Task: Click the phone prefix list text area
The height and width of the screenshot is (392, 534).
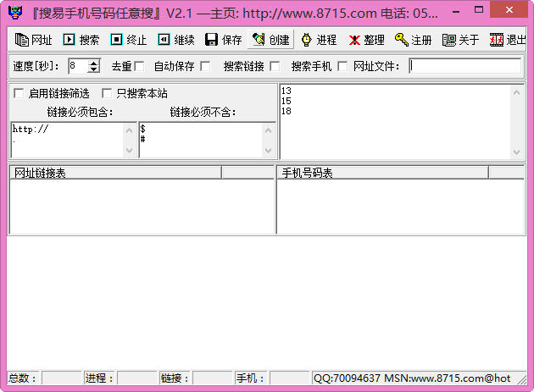Action: (395, 121)
